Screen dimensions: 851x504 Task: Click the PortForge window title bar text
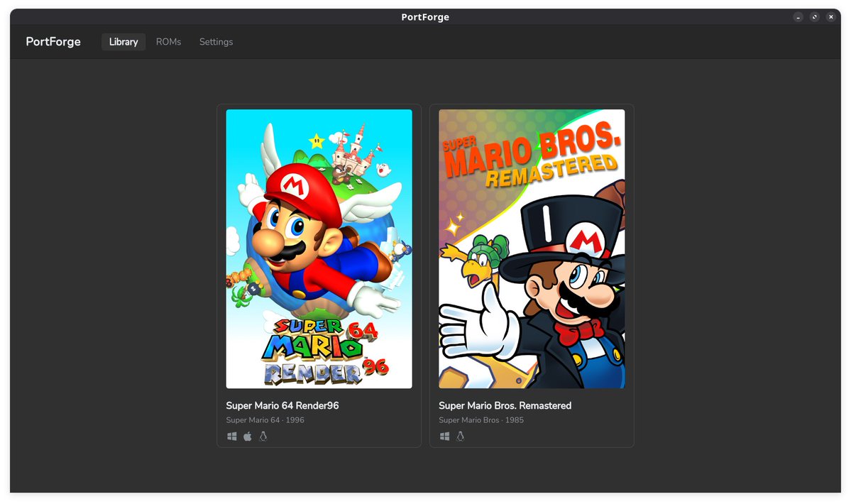[x=425, y=17]
